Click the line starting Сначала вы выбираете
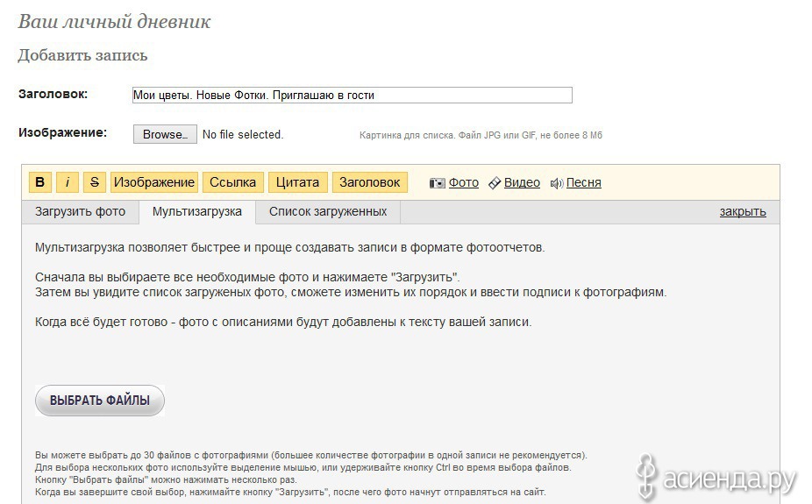812x504 pixels. (x=247, y=277)
